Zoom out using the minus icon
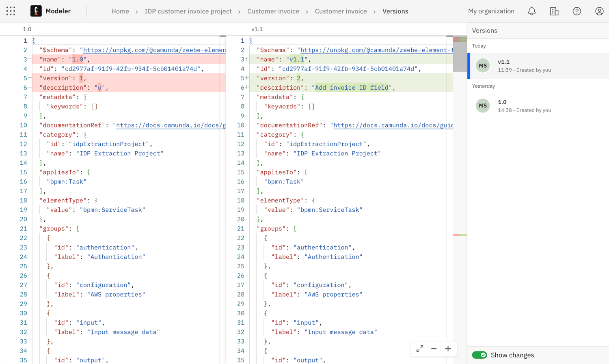Screen dimensions: 609x364 434,349
